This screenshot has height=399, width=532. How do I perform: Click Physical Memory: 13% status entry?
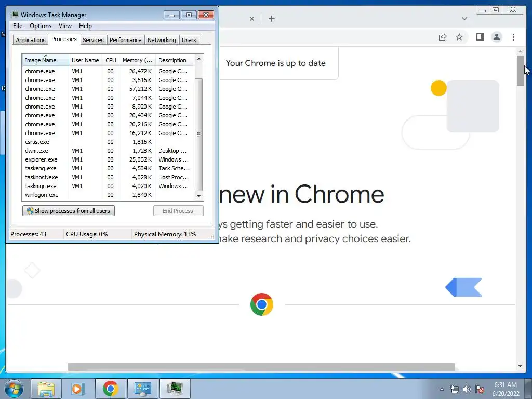165,234
